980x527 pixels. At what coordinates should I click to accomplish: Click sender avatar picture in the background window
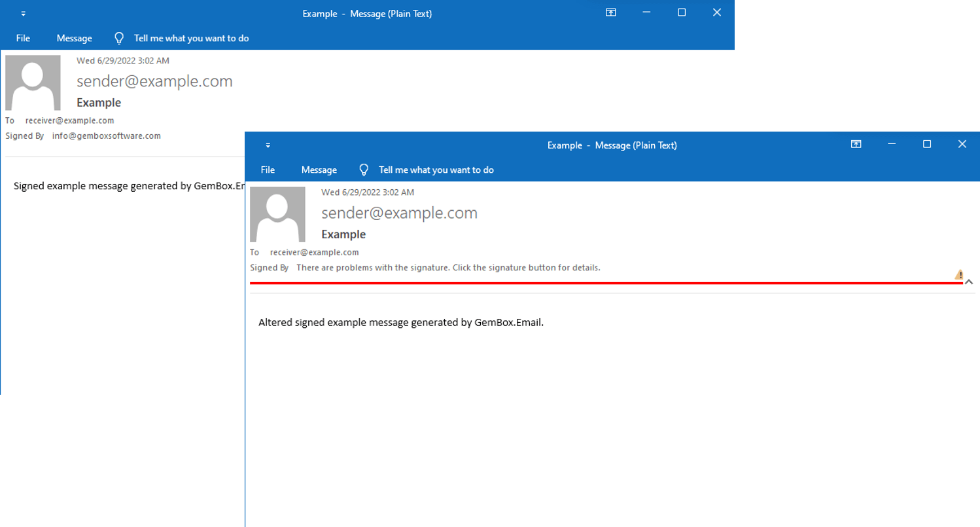[33, 82]
